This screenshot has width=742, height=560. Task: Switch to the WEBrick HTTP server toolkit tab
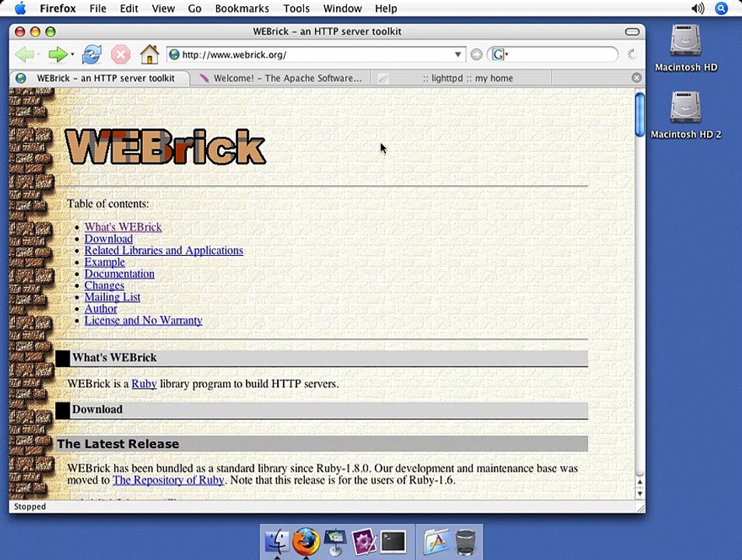100,78
